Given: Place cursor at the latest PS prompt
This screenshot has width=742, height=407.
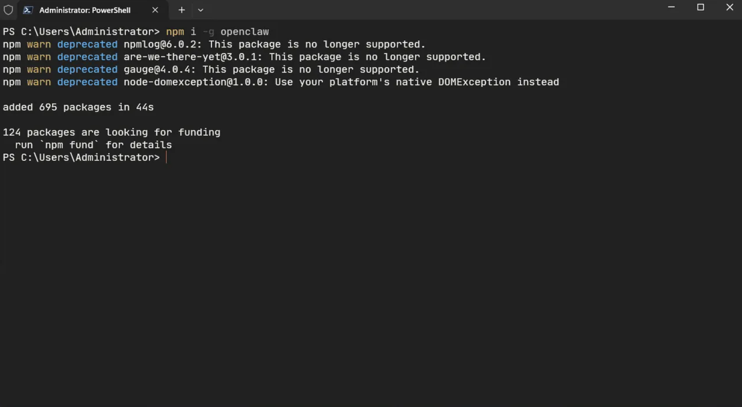Looking at the screenshot, I should pyautogui.click(x=167, y=158).
